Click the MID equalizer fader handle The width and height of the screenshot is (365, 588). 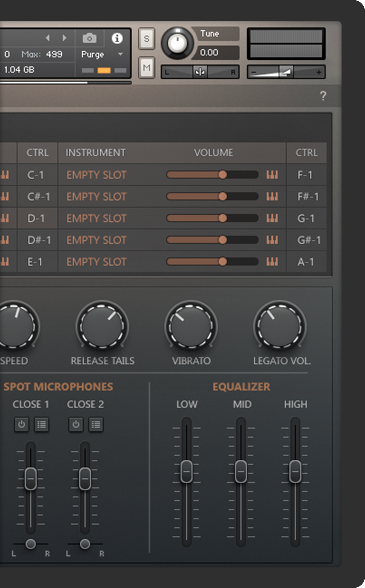click(x=241, y=471)
